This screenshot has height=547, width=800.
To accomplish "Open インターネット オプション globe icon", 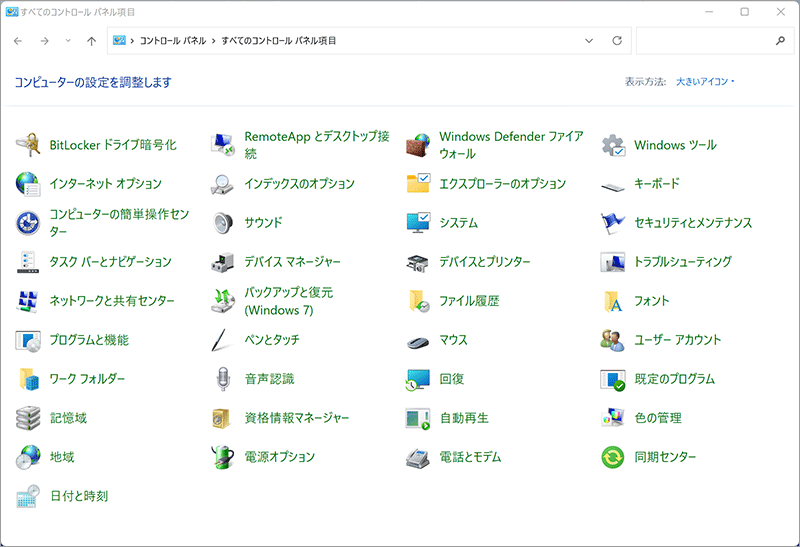I will coord(28,184).
